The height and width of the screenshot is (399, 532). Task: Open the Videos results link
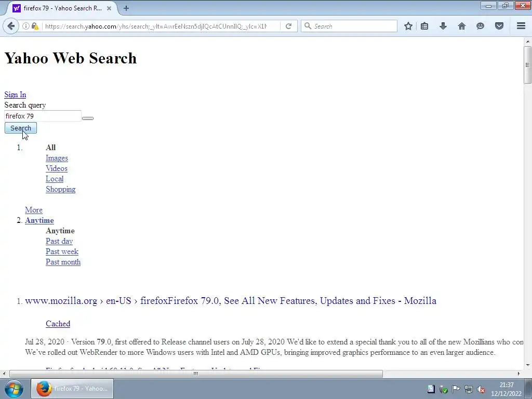(57, 169)
